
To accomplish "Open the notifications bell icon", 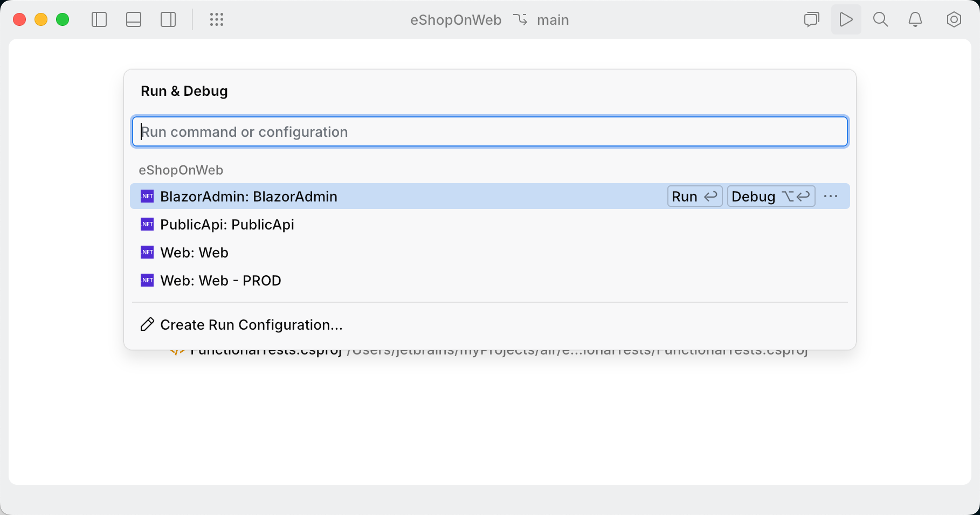I will point(915,19).
